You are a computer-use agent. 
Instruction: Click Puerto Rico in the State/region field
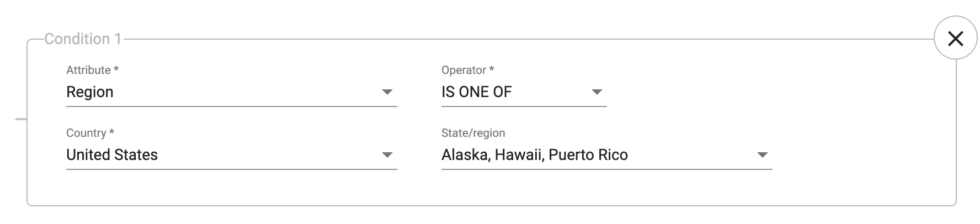(x=588, y=155)
